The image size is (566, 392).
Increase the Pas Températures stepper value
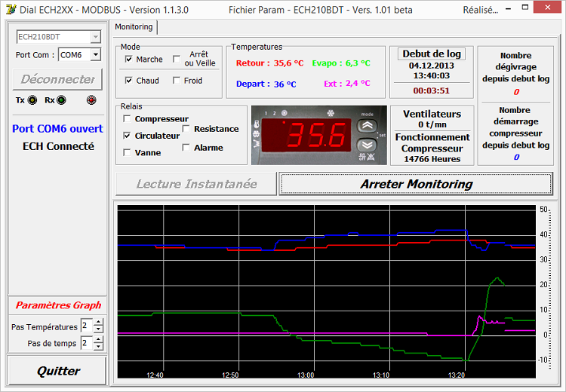[x=98, y=322]
